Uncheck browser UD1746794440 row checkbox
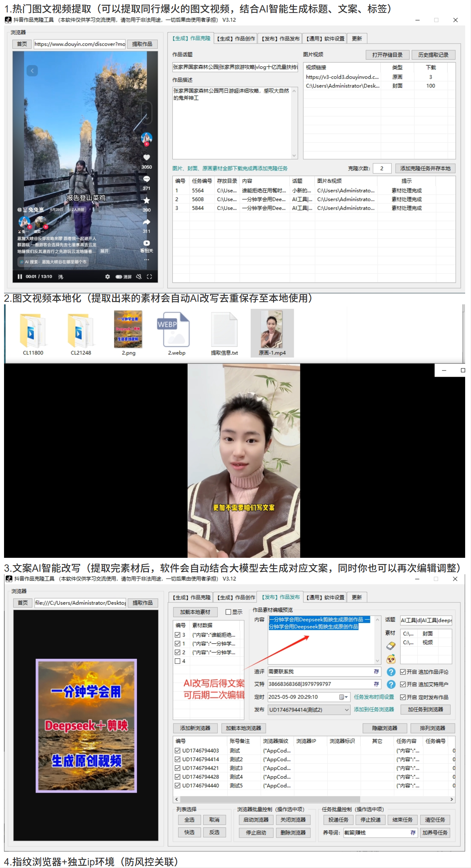 pos(178,785)
